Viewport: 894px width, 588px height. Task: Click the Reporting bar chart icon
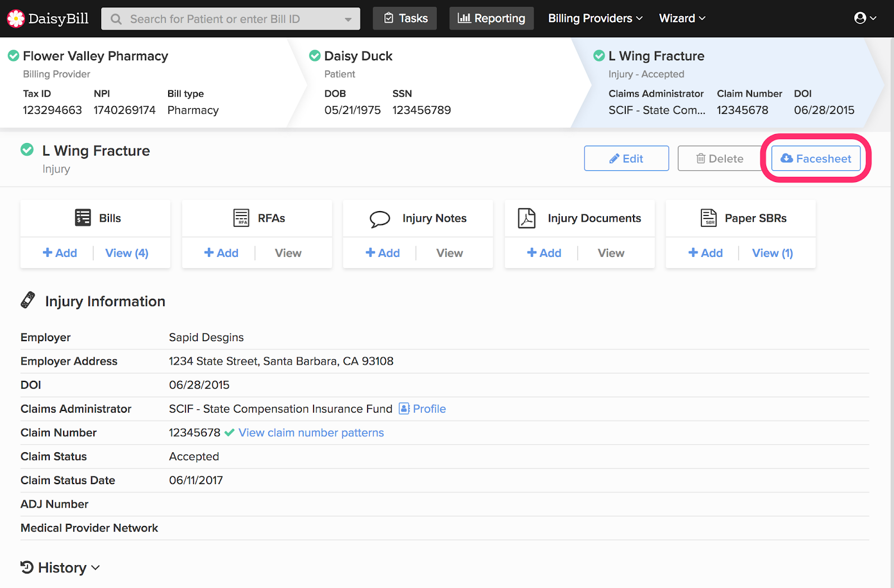click(x=464, y=18)
